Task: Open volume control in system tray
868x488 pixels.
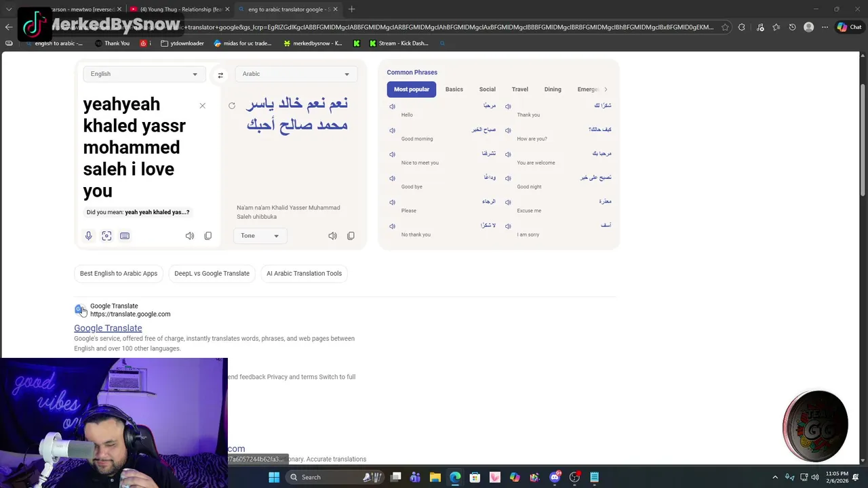Action: (x=814, y=477)
